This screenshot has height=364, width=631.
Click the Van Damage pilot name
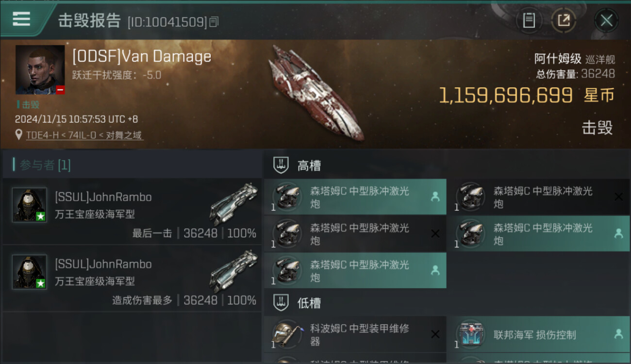pyautogui.click(x=142, y=57)
